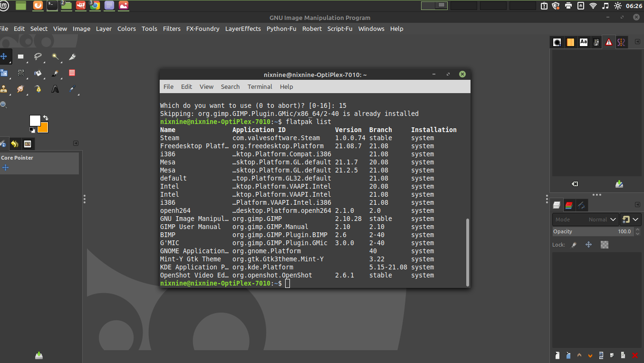Switch to the Paths tab
The height and width of the screenshot is (363, 644).
pyautogui.click(x=581, y=205)
